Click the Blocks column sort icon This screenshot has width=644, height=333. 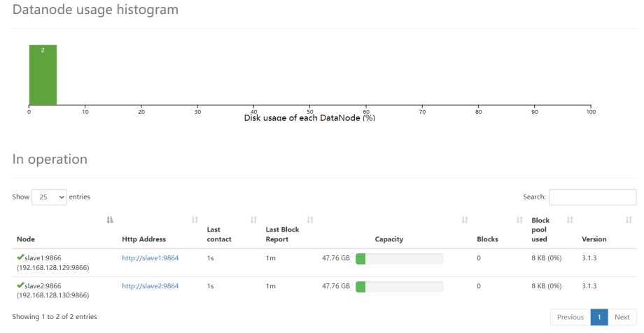point(519,220)
